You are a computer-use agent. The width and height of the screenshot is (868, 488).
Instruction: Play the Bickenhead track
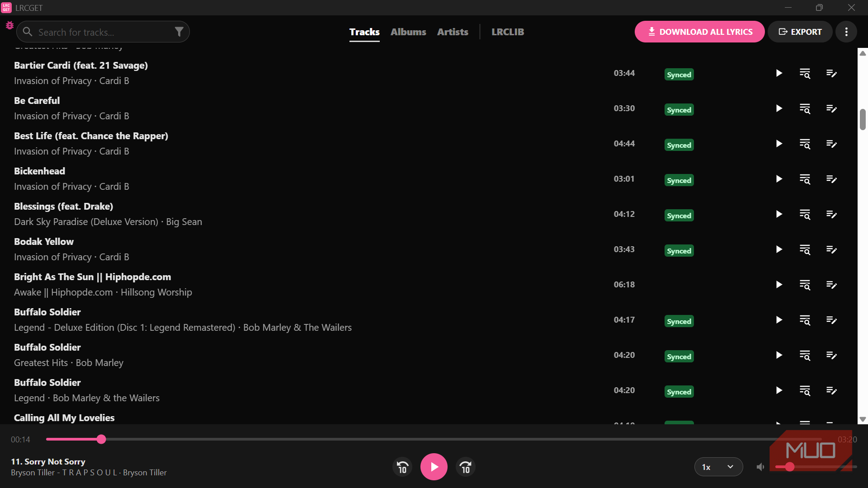coord(779,179)
